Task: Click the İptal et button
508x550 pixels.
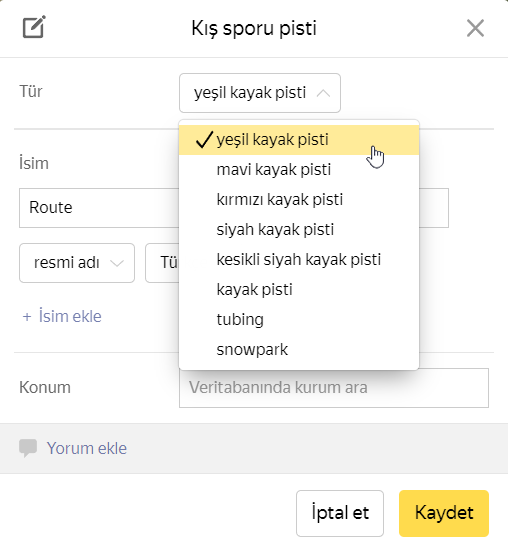Action: point(340,513)
